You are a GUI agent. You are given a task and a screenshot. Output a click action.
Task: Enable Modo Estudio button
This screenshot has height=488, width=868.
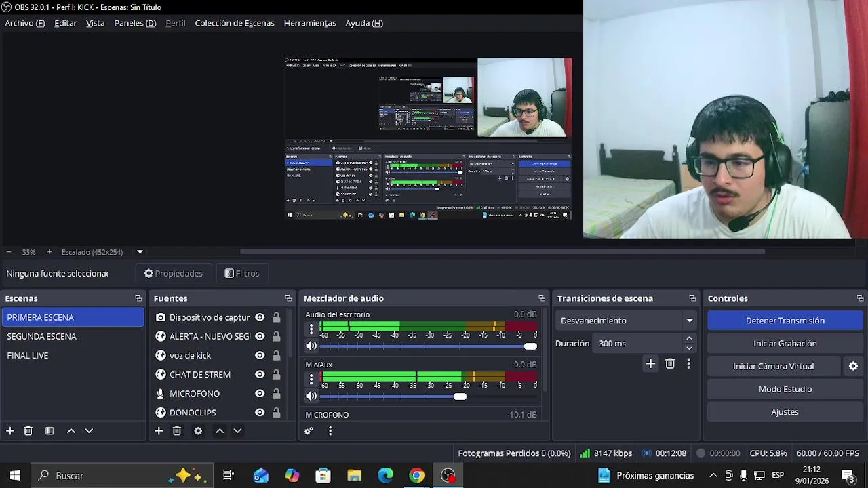(x=785, y=389)
